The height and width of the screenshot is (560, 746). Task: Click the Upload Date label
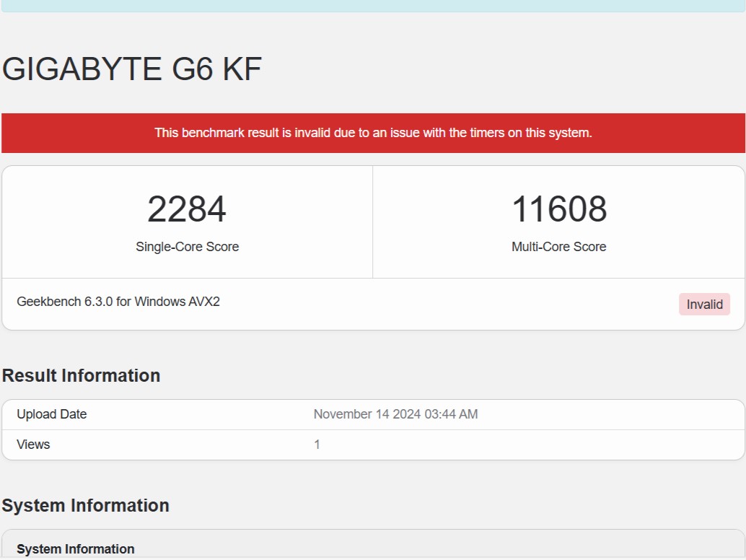pos(51,414)
